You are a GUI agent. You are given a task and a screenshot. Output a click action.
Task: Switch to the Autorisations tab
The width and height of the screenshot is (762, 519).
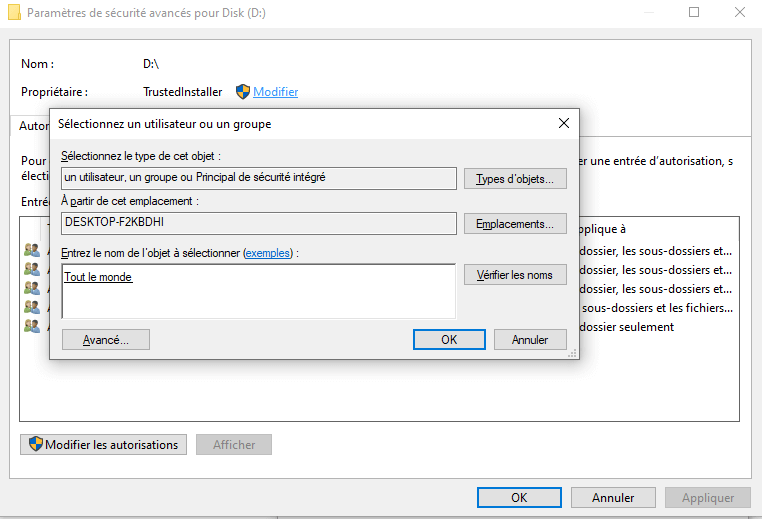click(x=34, y=127)
